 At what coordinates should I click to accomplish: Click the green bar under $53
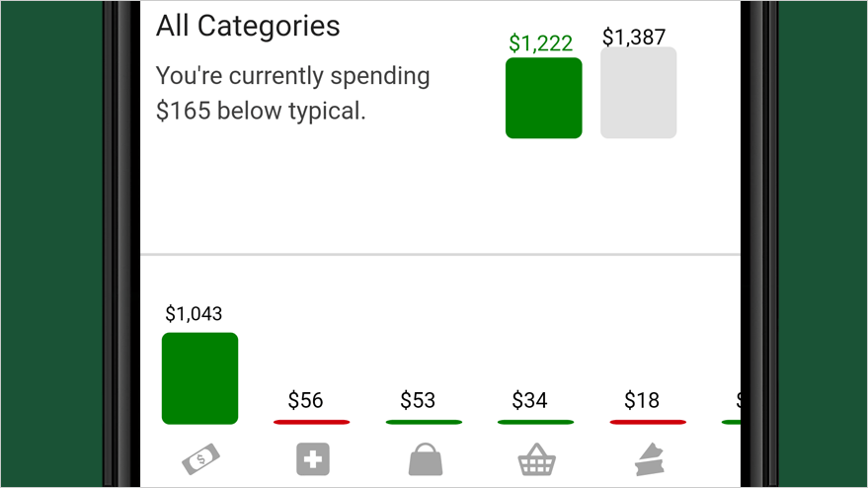point(424,422)
